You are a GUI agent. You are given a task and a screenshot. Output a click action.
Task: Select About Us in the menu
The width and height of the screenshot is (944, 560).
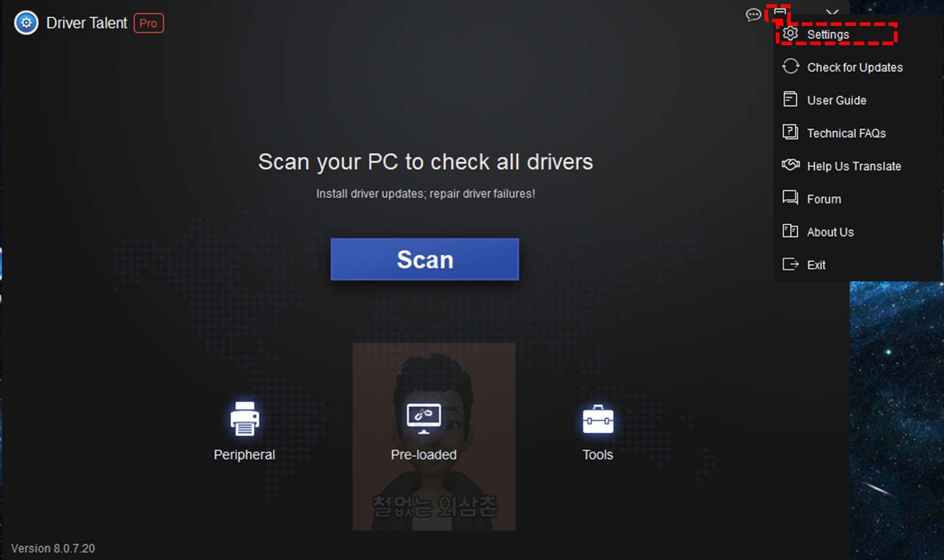858,231
